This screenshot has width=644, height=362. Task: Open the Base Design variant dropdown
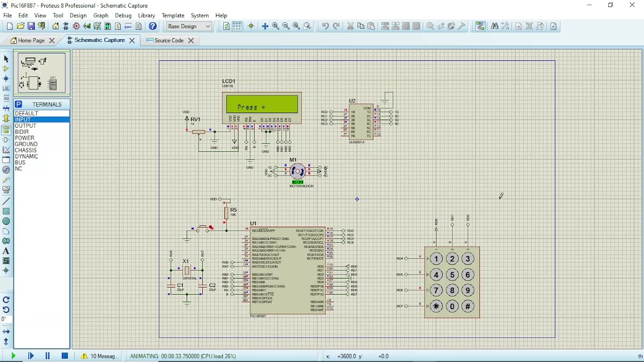tap(189, 26)
